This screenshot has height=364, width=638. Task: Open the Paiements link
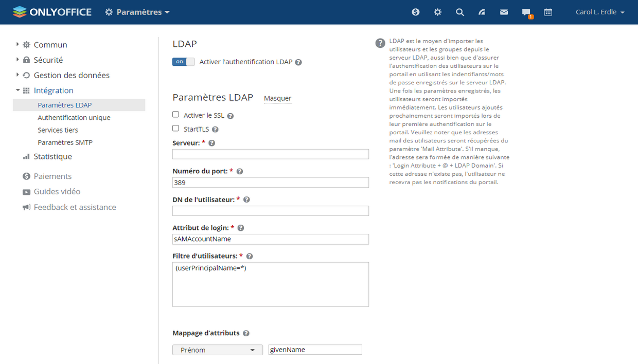[52, 176]
